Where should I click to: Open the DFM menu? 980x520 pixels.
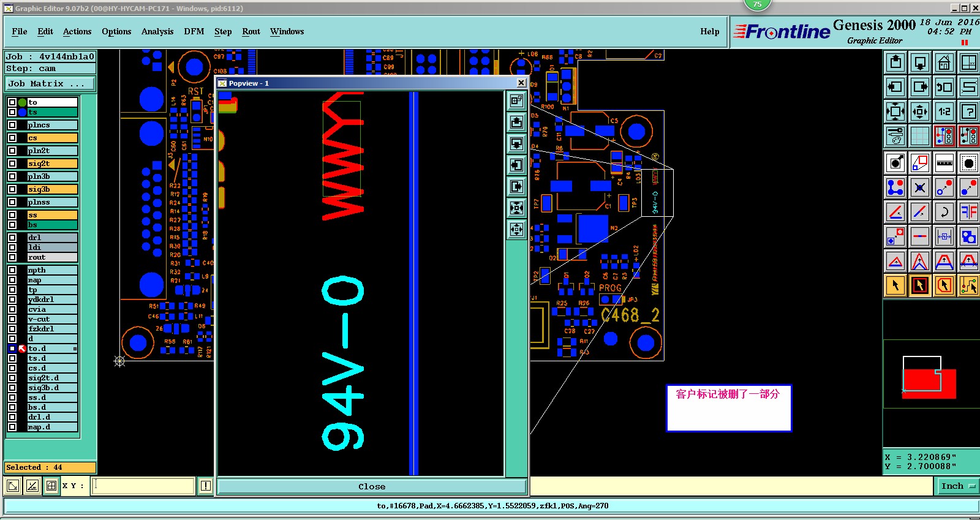(x=194, y=32)
